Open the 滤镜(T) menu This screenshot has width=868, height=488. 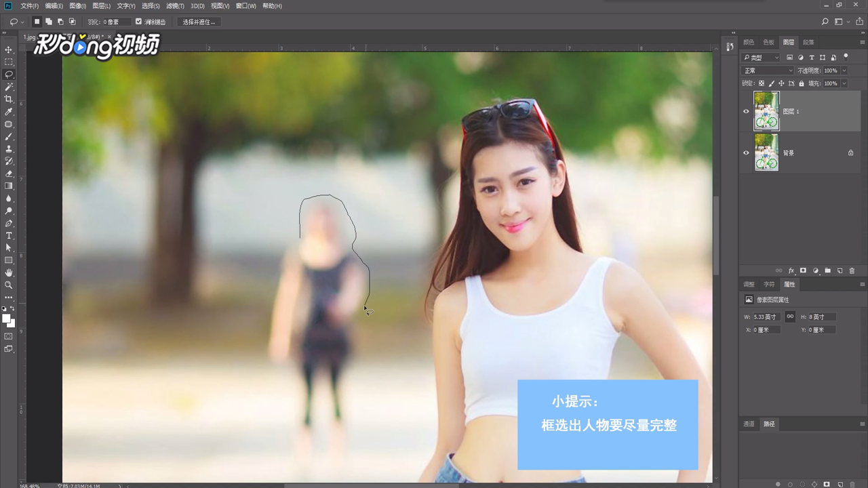[176, 6]
